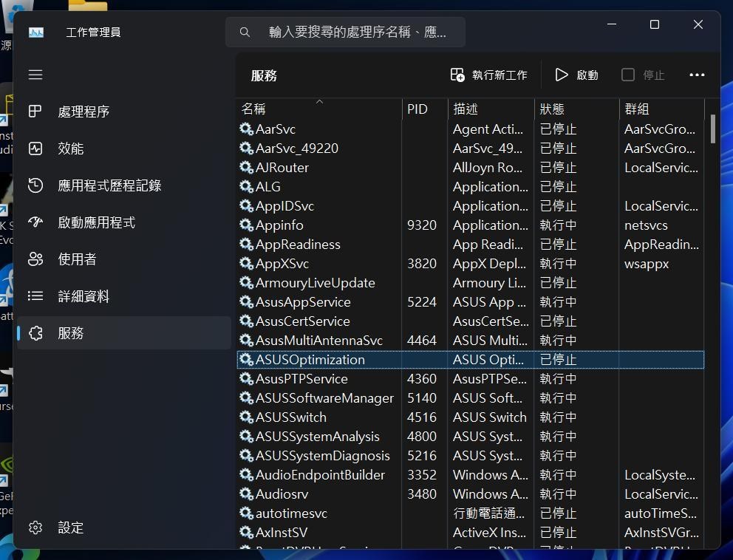Click the Processes sidebar icon
The width and height of the screenshot is (733, 560).
coord(35,112)
